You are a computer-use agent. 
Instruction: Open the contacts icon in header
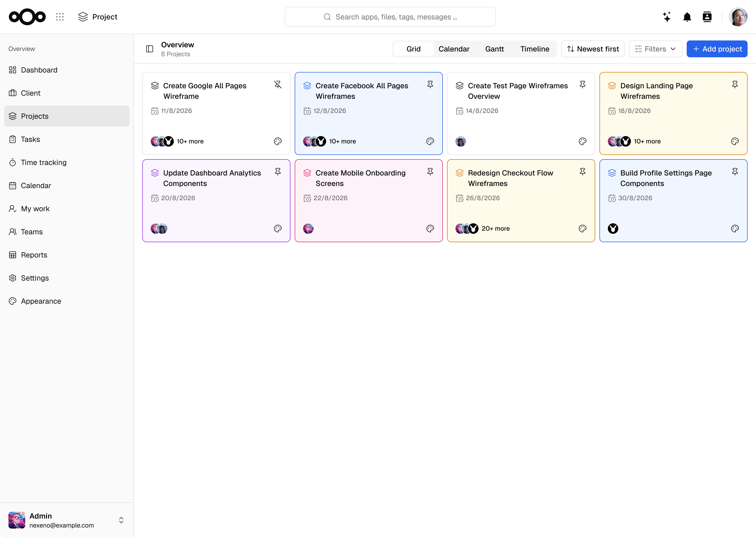(x=707, y=17)
